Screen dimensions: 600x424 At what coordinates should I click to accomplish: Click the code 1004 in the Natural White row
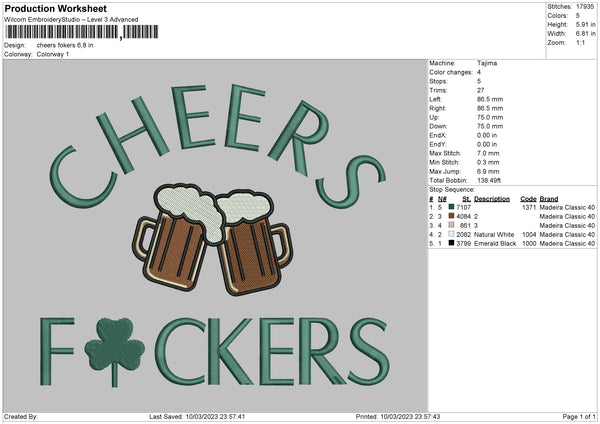pyautogui.click(x=529, y=235)
